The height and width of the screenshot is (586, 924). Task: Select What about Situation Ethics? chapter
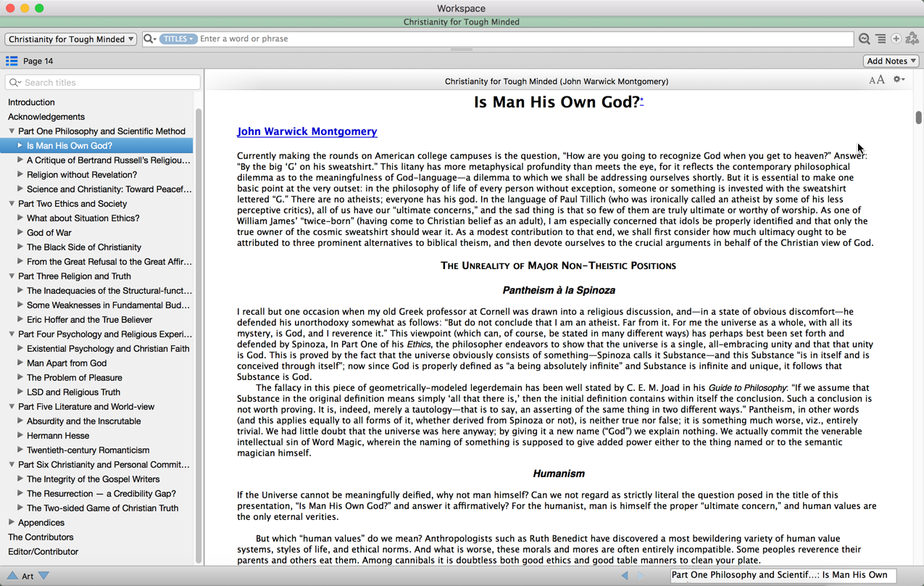tap(83, 218)
